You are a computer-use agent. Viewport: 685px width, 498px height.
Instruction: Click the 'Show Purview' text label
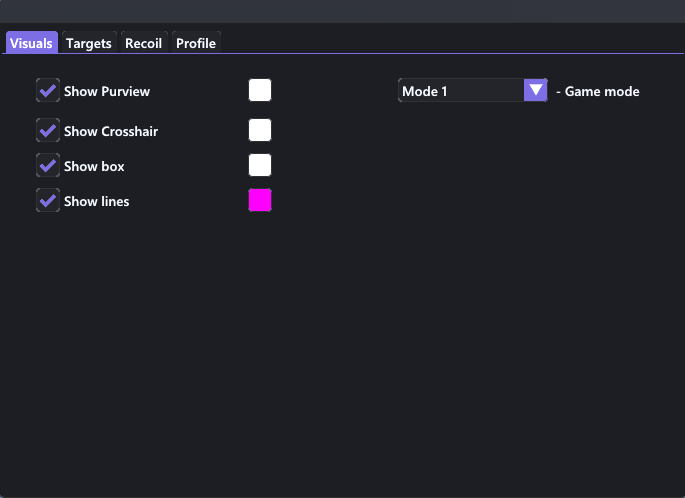tap(107, 91)
